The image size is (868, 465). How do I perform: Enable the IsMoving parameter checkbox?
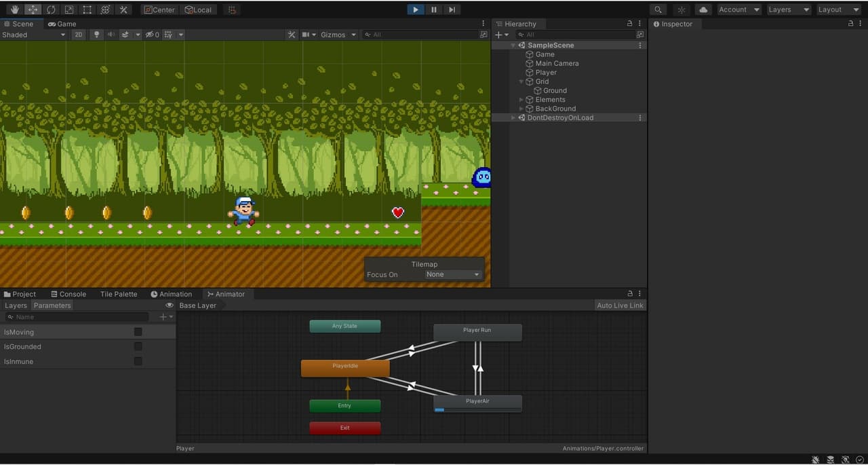point(138,332)
